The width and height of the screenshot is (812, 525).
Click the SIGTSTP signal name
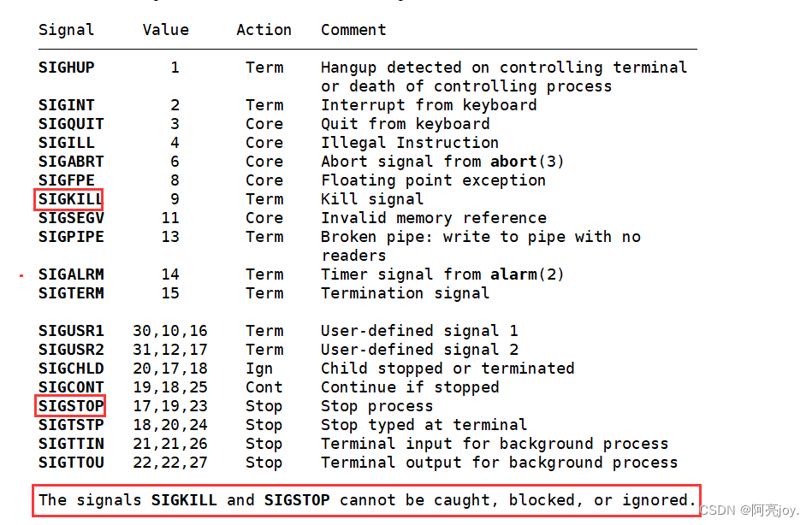[x=71, y=425]
